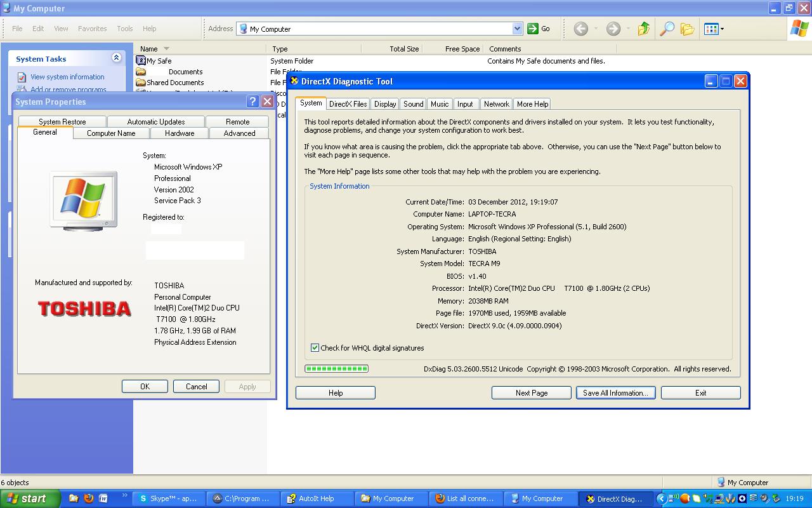Switch to Computer Name tab
The height and width of the screenshot is (508, 812).
(111, 133)
